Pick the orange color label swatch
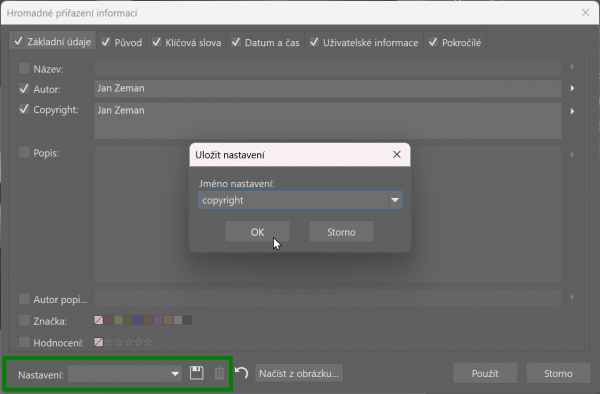Image resolution: width=600 pixels, height=394 pixels. (168, 320)
